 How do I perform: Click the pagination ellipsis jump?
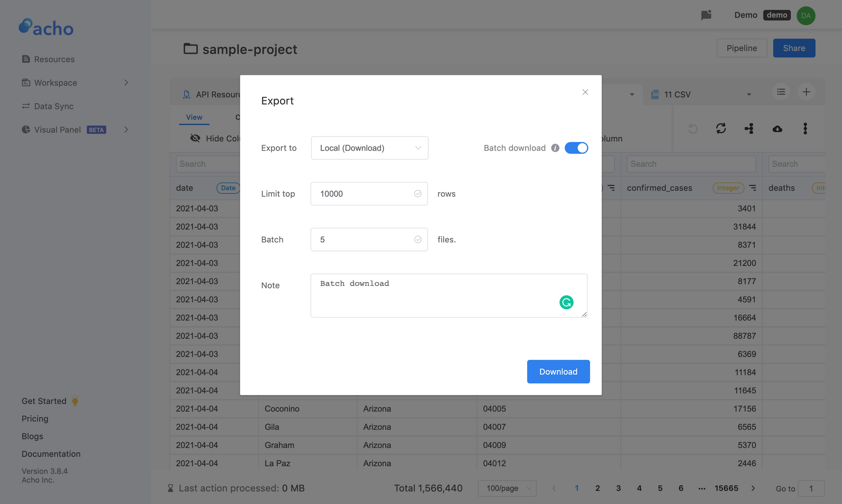click(x=701, y=488)
